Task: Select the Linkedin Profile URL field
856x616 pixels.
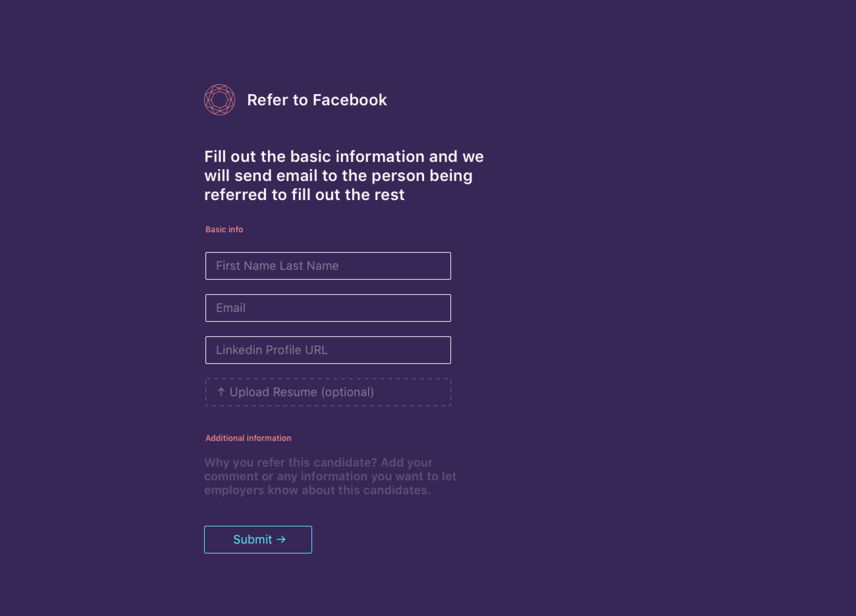Action: [x=328, y=350]
